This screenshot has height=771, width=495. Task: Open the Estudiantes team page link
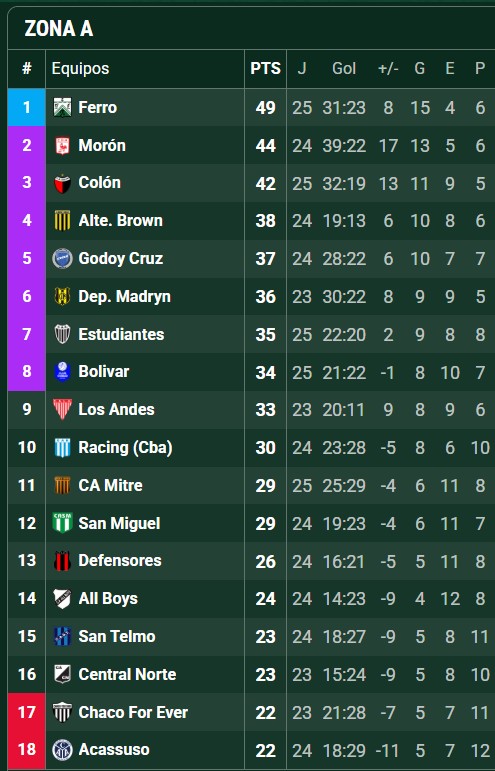(x=121, y=334)
